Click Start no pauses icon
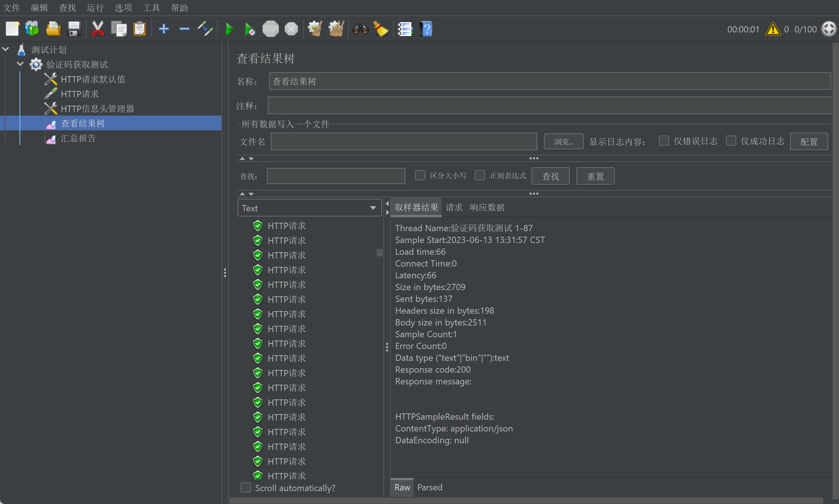The image size is (839, 504). coord(250,29)
